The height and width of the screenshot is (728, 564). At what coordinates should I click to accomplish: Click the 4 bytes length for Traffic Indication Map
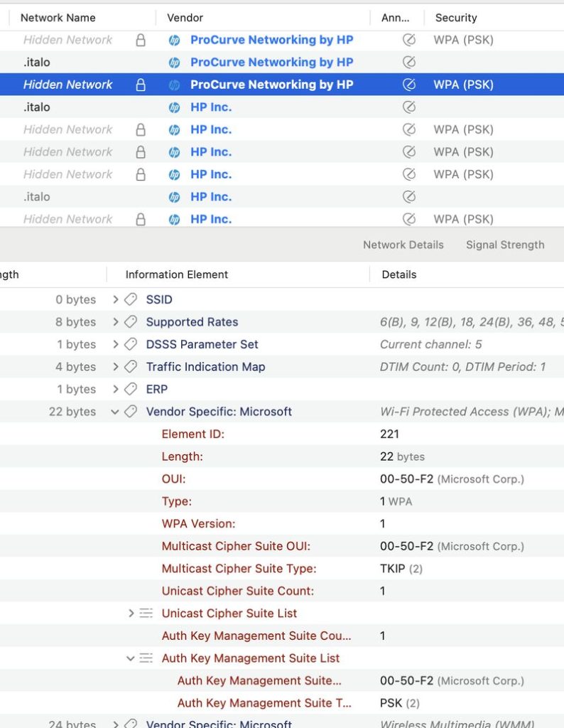(x=75, y=367)
